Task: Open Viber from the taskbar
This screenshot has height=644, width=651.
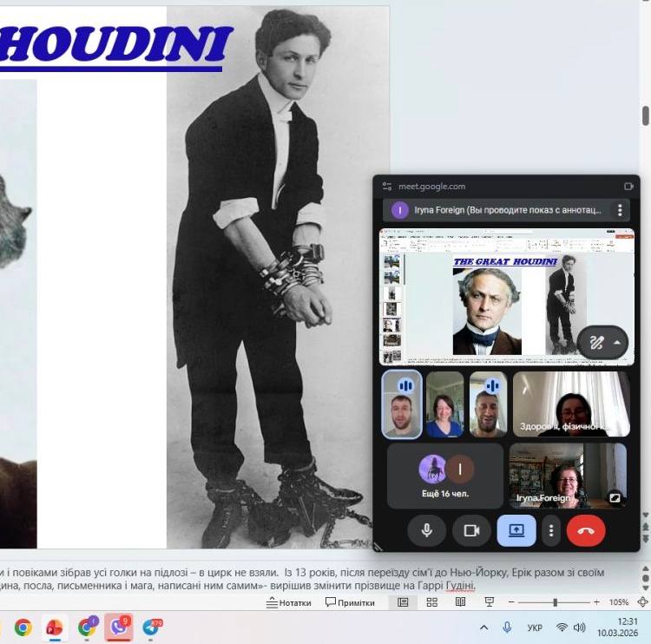Action: [118, 627]
